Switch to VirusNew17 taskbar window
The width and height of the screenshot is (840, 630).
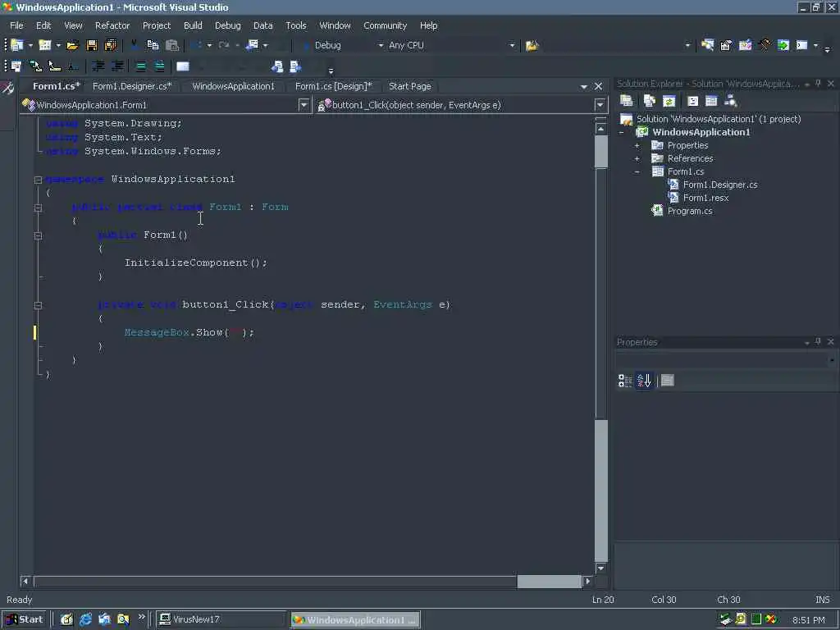(221, 619)
